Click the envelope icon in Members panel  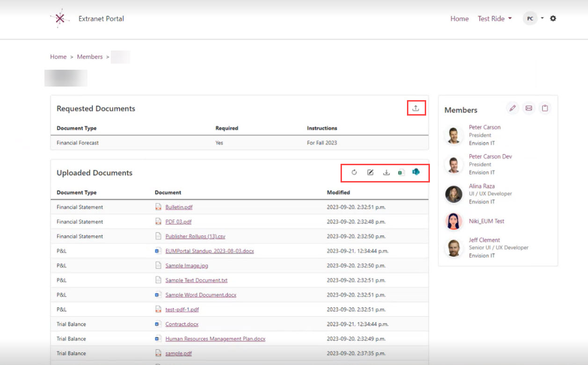[x=529, y=108]
